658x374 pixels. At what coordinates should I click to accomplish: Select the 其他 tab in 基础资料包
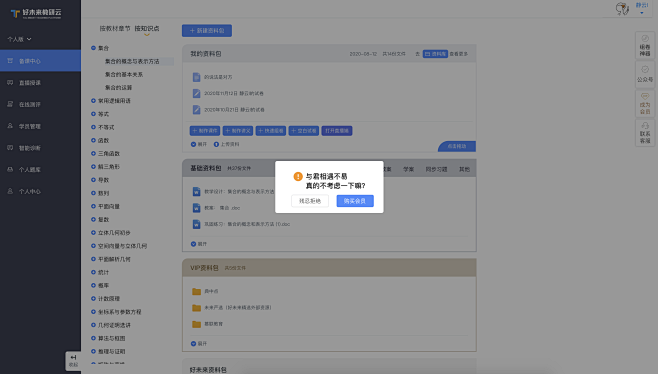[x=465, y=169]
